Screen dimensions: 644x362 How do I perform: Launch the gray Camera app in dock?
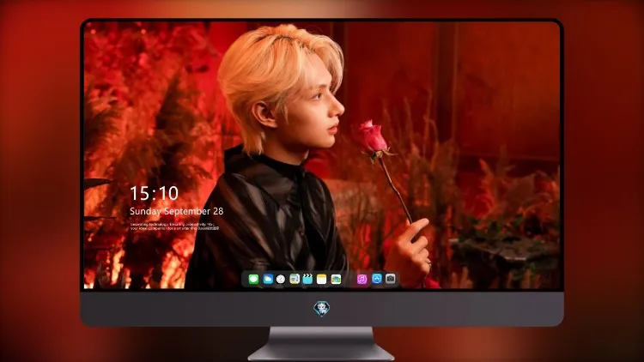click(391, 279)
